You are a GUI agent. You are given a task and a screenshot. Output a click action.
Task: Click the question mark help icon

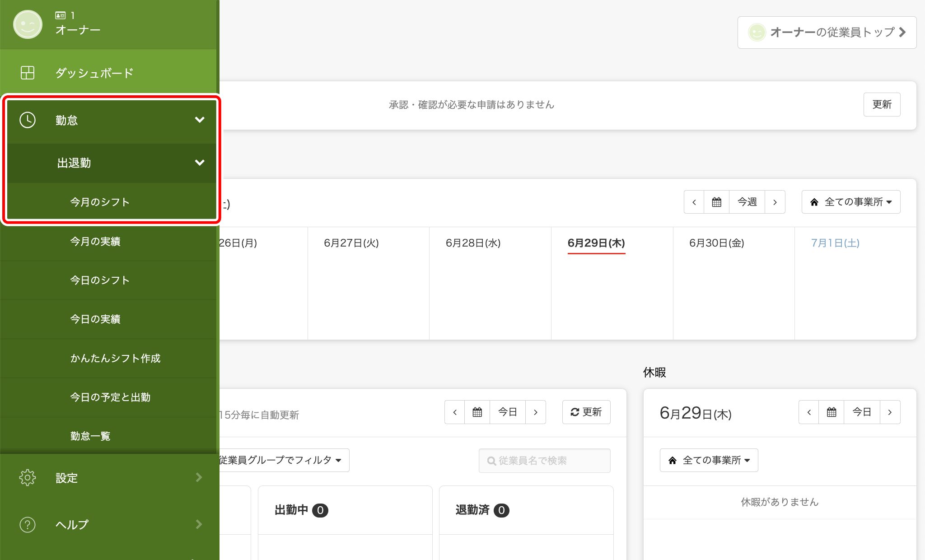click(x=28, y=525)
